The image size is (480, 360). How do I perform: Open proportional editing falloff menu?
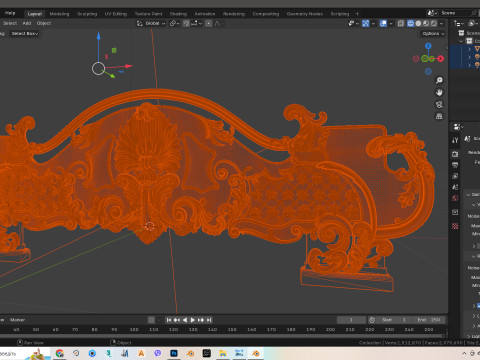tap(219, 23)
